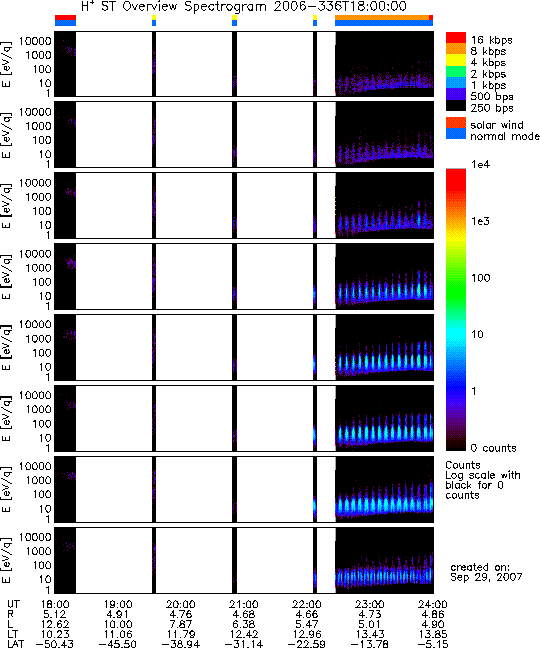The image size is (540, 648).
Task: Click the '250 bps' legend label
Action: pyautogui.click(x=492, y=108)
